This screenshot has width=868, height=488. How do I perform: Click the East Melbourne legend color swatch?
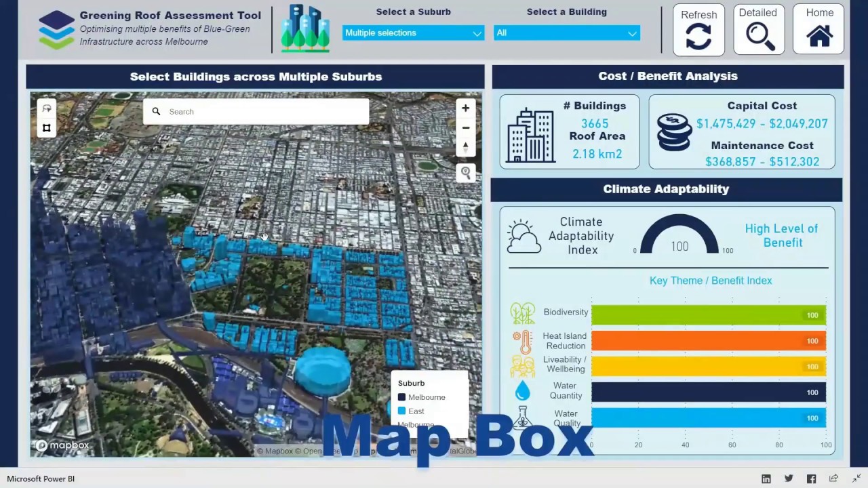(401, 411)
